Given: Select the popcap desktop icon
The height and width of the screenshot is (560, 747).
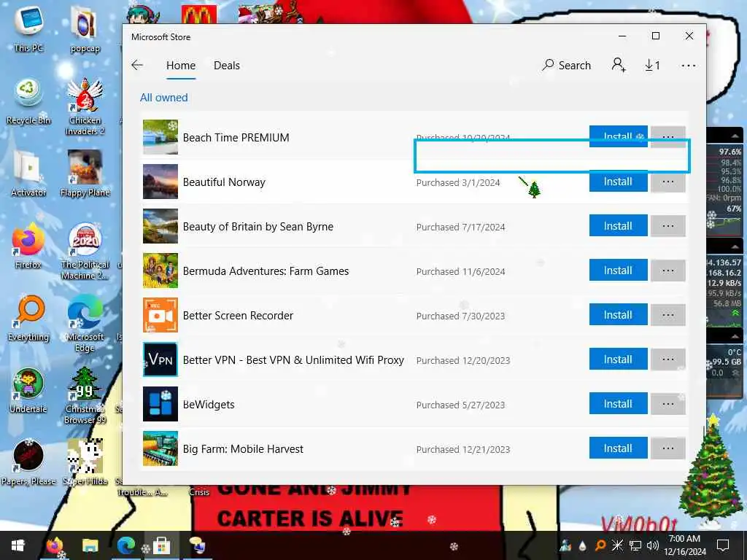Looking at the screenshot, I should pyautogui.click(x=85, y=28).
